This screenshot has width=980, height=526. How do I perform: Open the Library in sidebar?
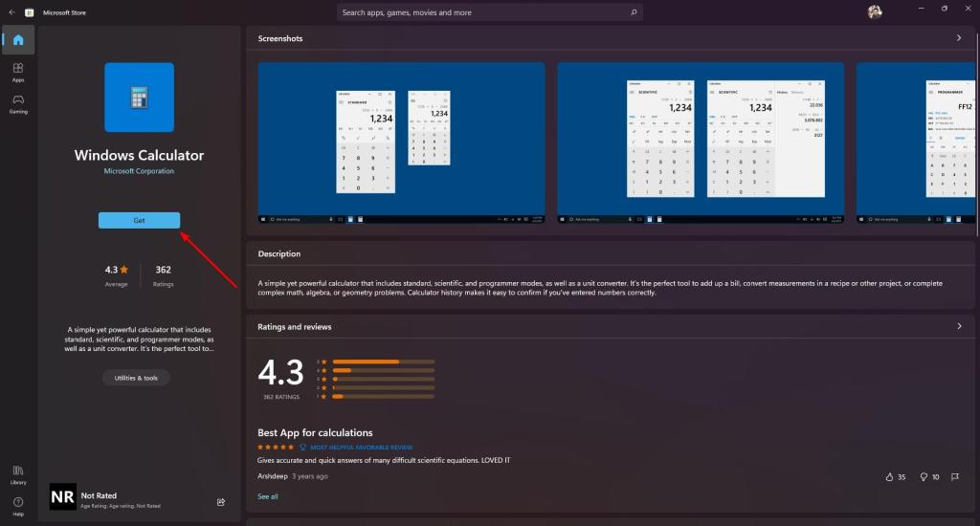point(18,474)
